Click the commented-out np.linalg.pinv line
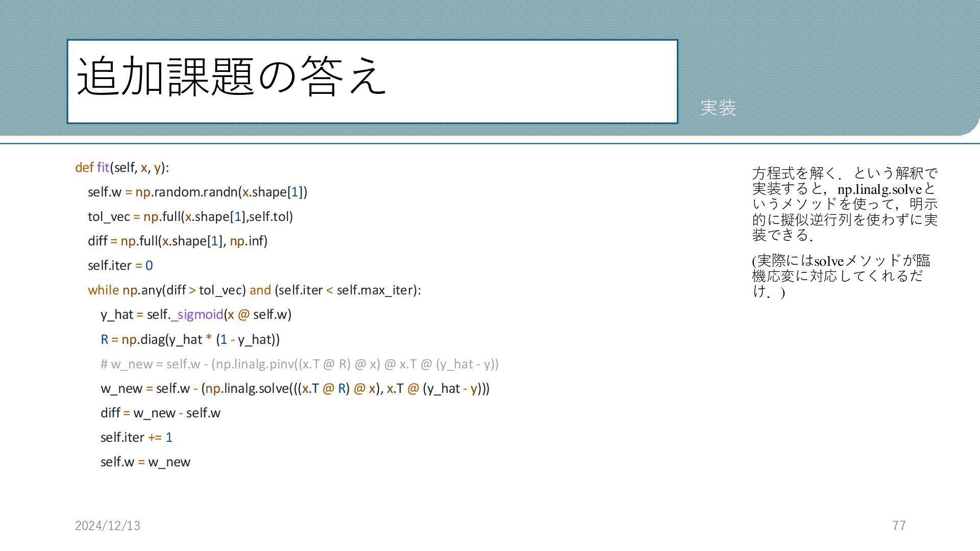This screenshot has width=980, height=551. (x=300, y=364)
